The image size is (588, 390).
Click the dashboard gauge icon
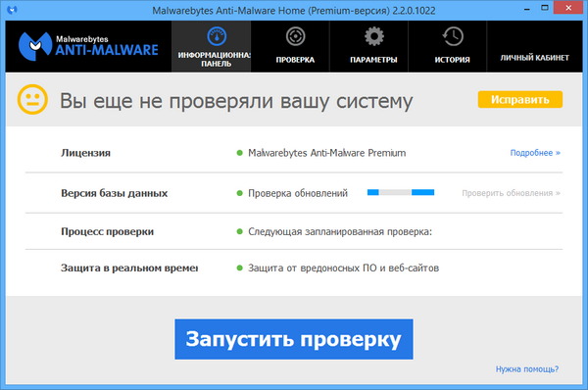(217, 36)
